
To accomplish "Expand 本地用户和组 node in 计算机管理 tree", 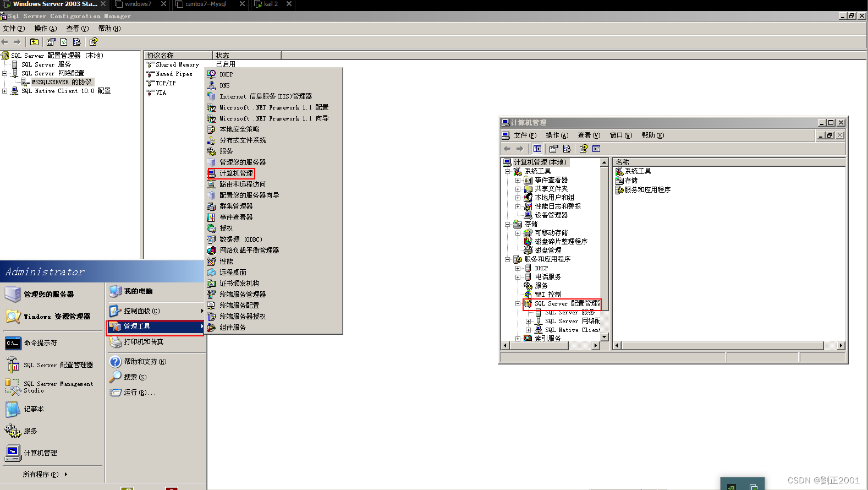I will 518,198.
